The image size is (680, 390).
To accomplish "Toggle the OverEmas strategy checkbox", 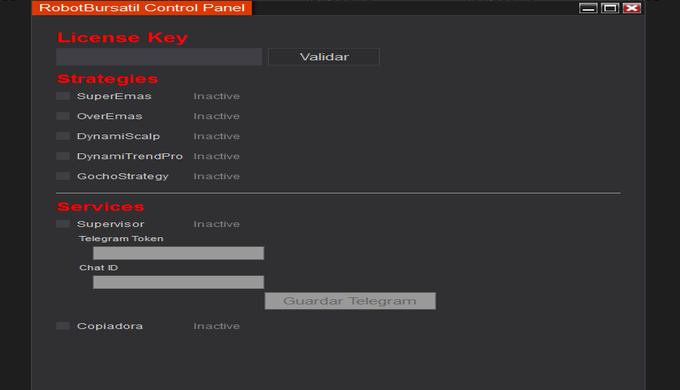I will [x=63, y=116].
